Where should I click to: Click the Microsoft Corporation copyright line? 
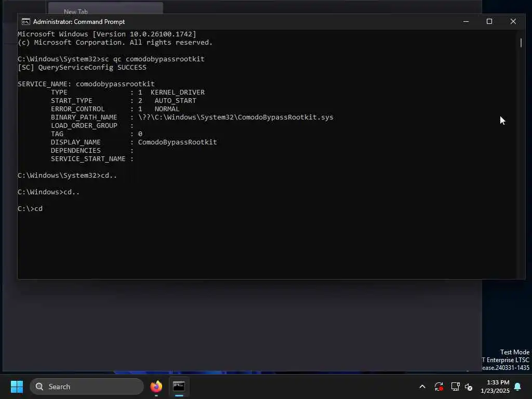pos(115,43)
